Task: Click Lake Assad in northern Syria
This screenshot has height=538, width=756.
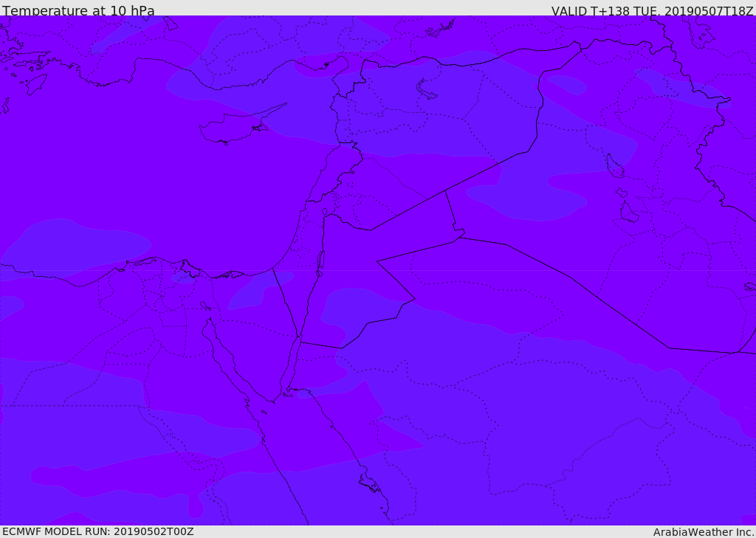Action: pyautogui.click(x=426, y=89)
